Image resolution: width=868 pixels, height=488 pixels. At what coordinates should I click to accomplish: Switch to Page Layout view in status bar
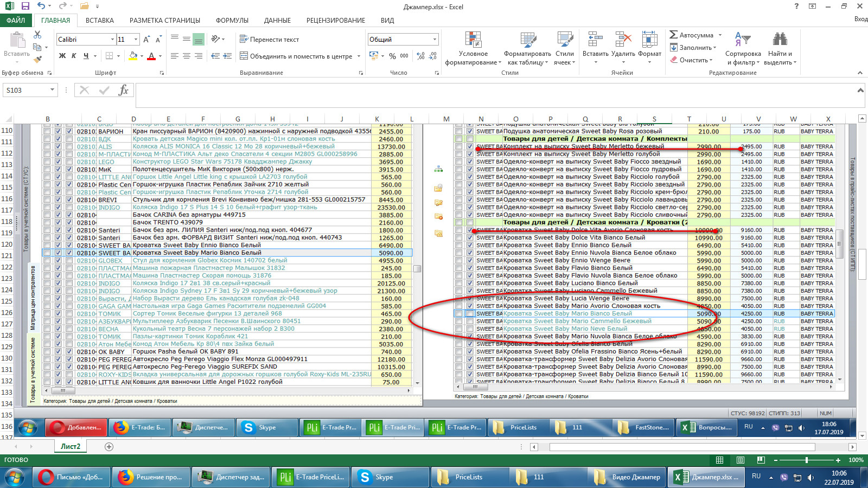[741, 460]
